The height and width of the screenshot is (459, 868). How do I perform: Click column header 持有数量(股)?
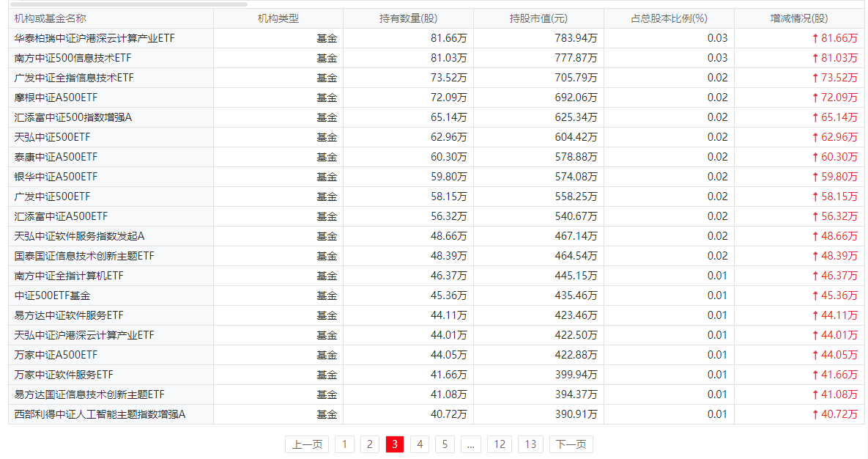click(408, 18)
